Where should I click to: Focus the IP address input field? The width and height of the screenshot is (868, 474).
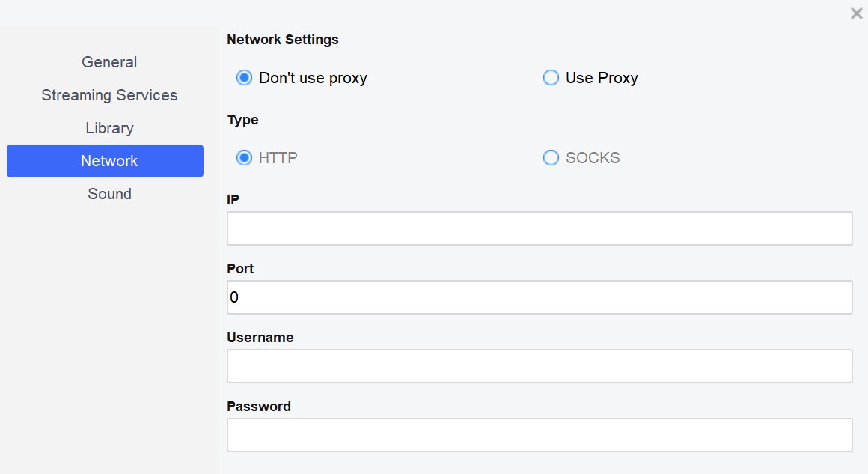click(540, 228)
